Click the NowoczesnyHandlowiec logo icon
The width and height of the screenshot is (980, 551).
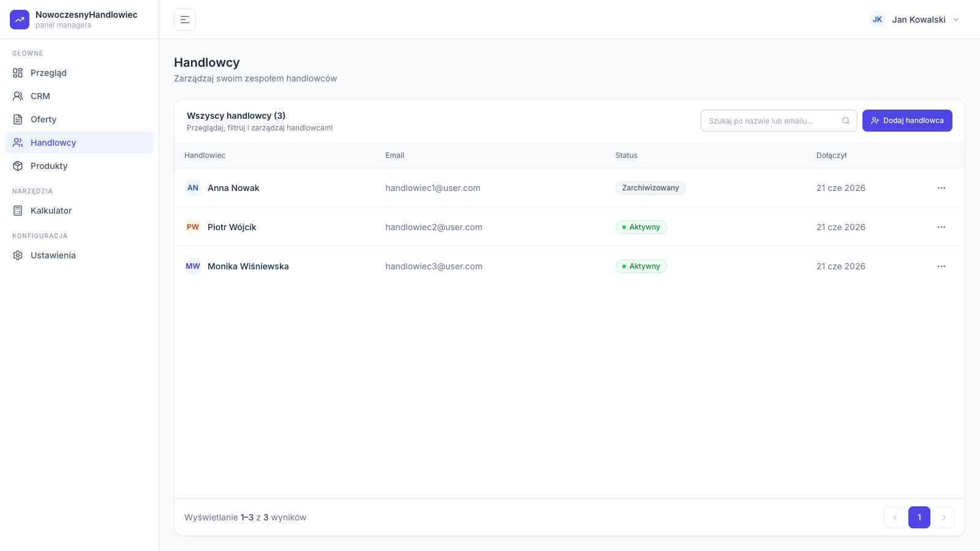point(20,20)
